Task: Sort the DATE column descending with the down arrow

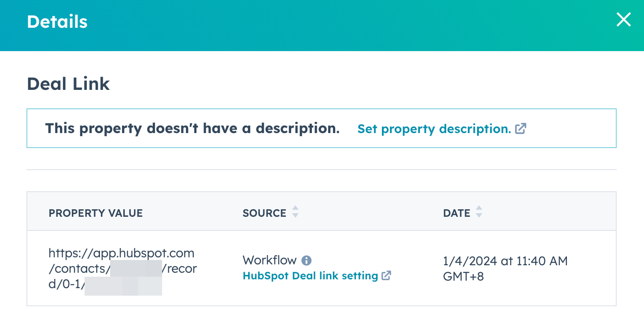Action: [478, 215]
